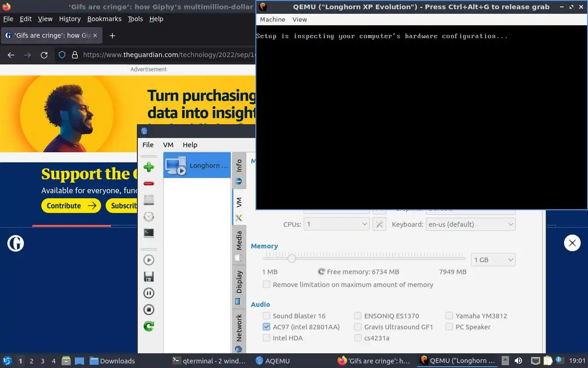Open Firefox's History menu
This screenshot has height=368, width=588.
(70, 19)
